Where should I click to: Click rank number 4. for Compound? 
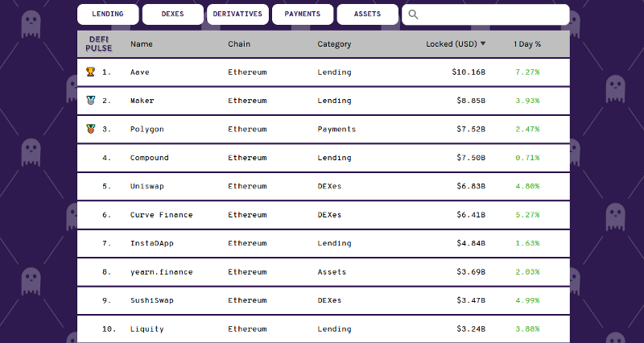click(106, 157)
